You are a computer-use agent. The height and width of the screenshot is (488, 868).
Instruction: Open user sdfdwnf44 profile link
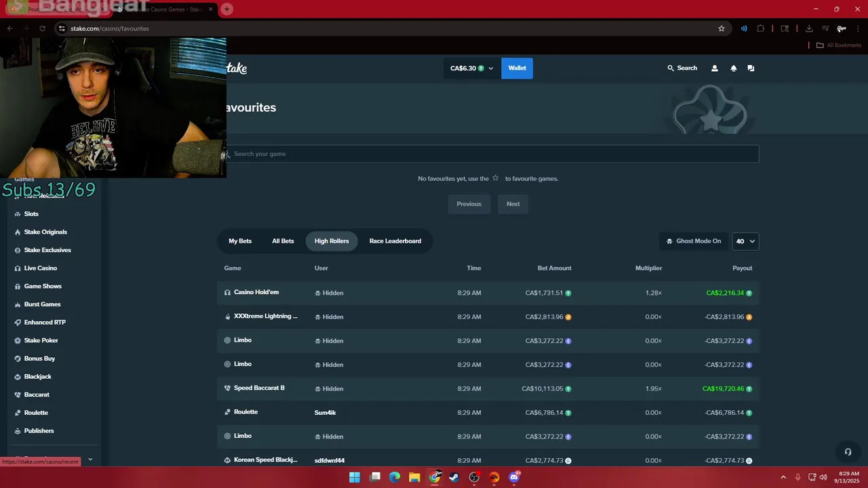330,461
